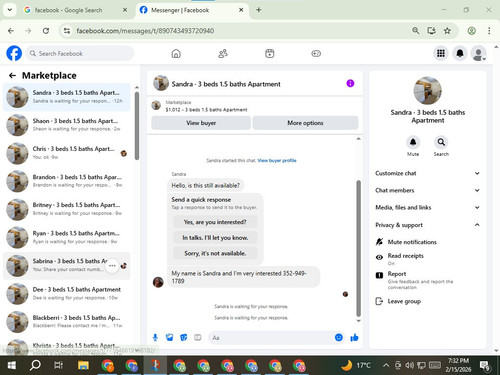Open Britney's conversation in the list
The width and height of the screenshot is (500, 375).
[x=66, y=209]
